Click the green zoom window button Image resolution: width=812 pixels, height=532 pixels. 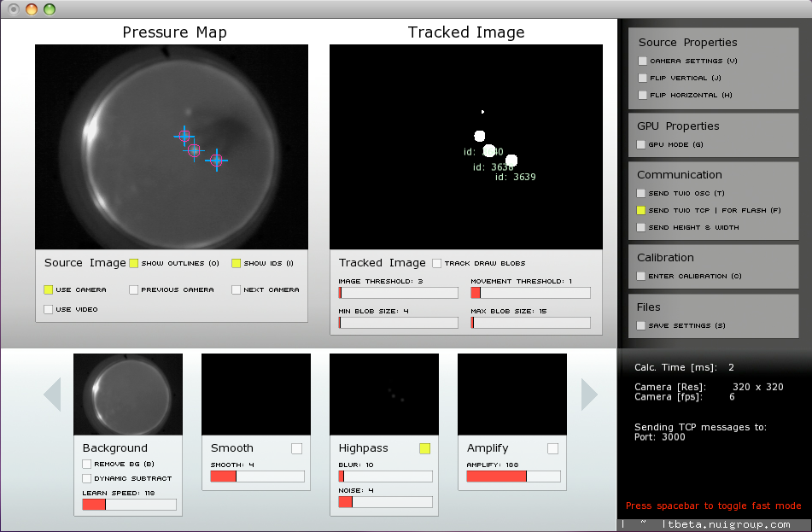[50, 9]
